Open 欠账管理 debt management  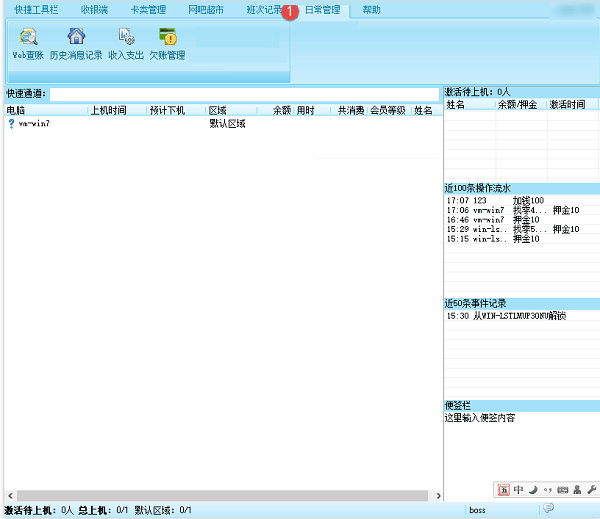click(167, 44)
